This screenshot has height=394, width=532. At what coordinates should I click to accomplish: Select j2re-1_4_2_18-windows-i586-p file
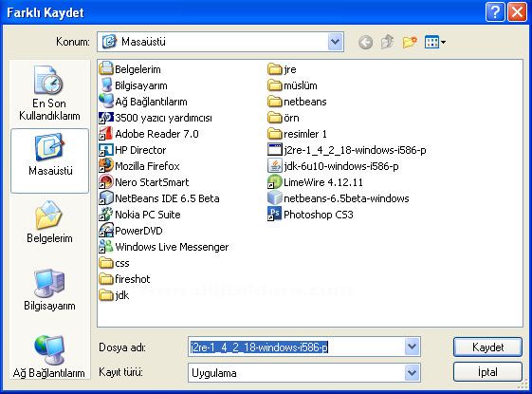pos(347,150)
